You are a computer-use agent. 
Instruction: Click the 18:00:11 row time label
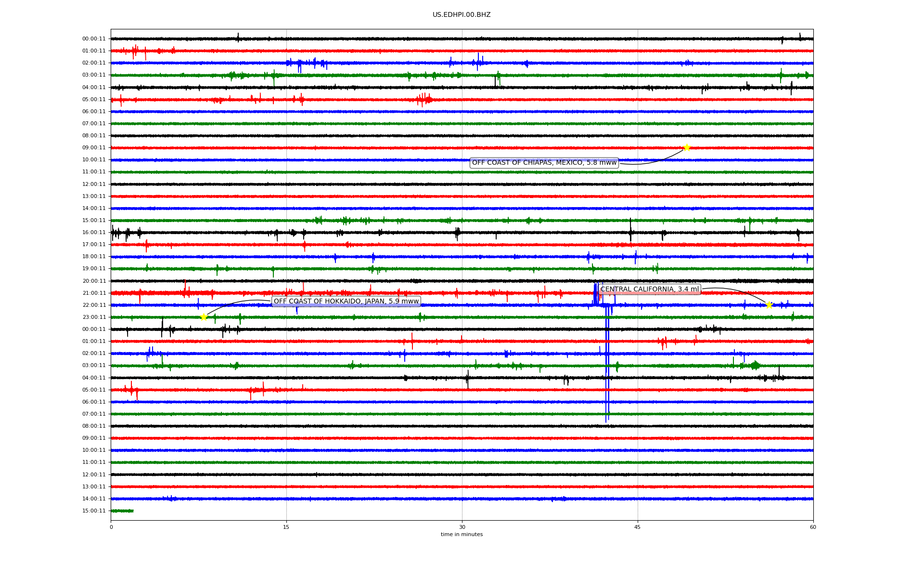94,257
